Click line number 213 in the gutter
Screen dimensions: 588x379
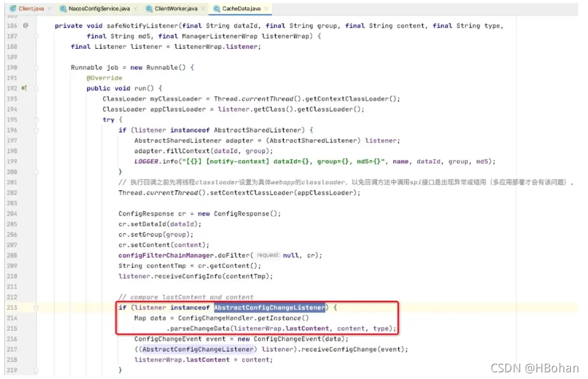[x=12, y=308]
